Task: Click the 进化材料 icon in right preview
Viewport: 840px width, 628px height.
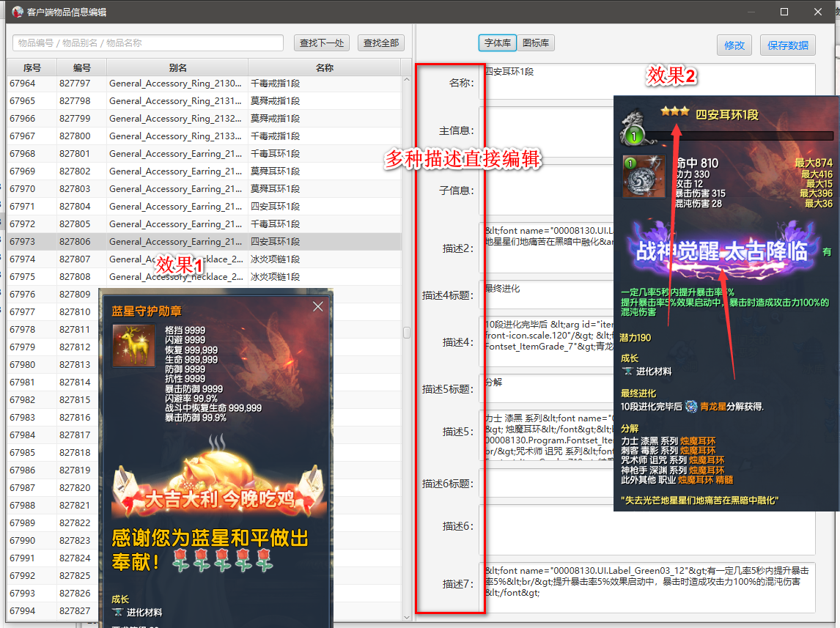Action: [x=627, y=372]
